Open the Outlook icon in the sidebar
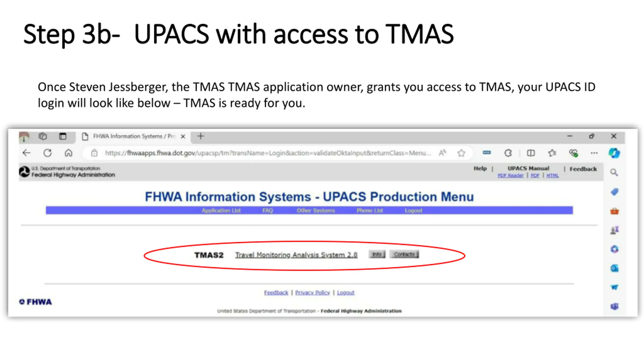 614,268
